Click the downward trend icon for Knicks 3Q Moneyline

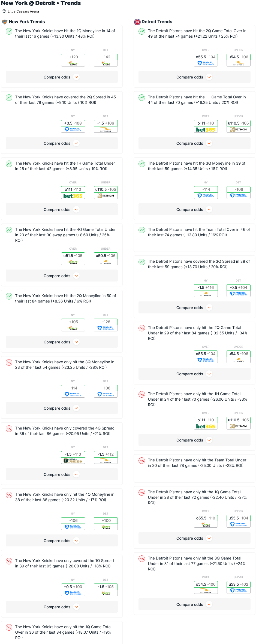9,362
